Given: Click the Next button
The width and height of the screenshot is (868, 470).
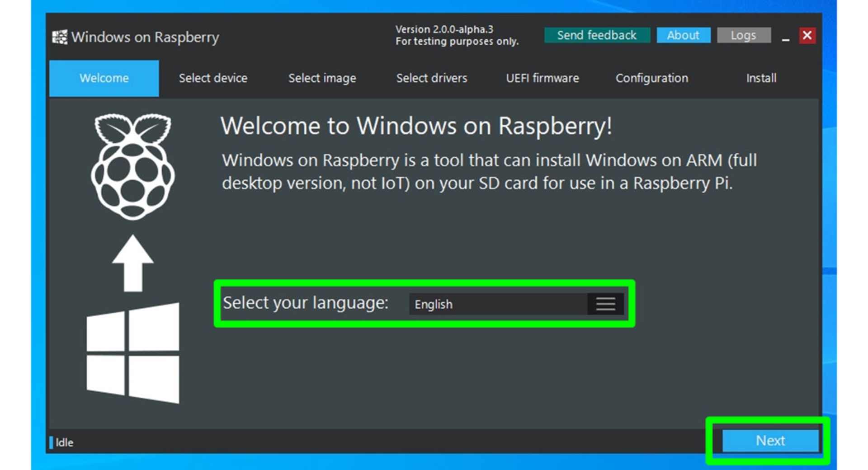Looking at the screenshot, I should tap(770, 441).
